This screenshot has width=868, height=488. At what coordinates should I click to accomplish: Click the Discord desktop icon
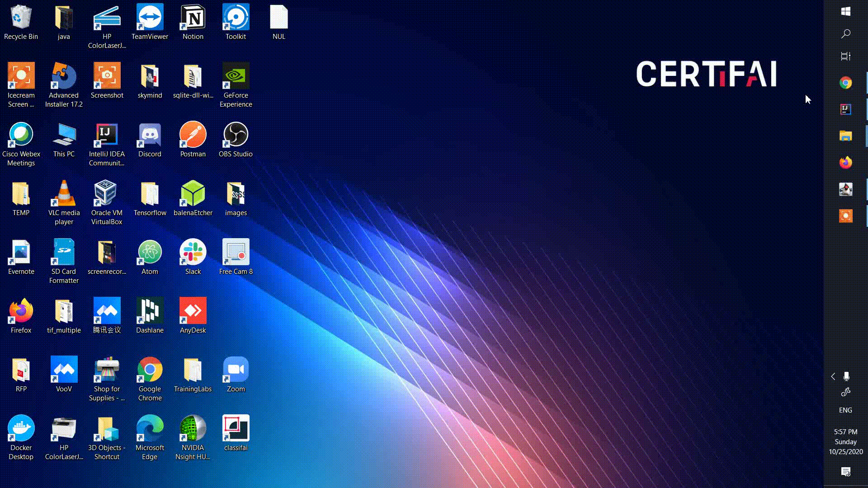tap(150, 135)
